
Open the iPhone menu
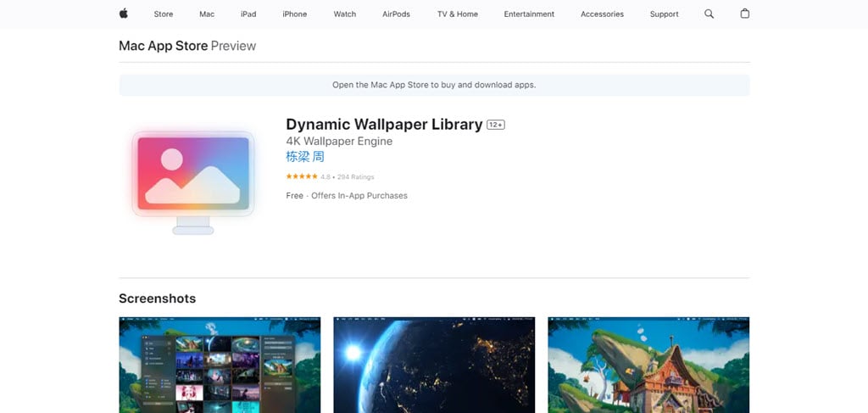pyautogui.click(x=294, y=14)
